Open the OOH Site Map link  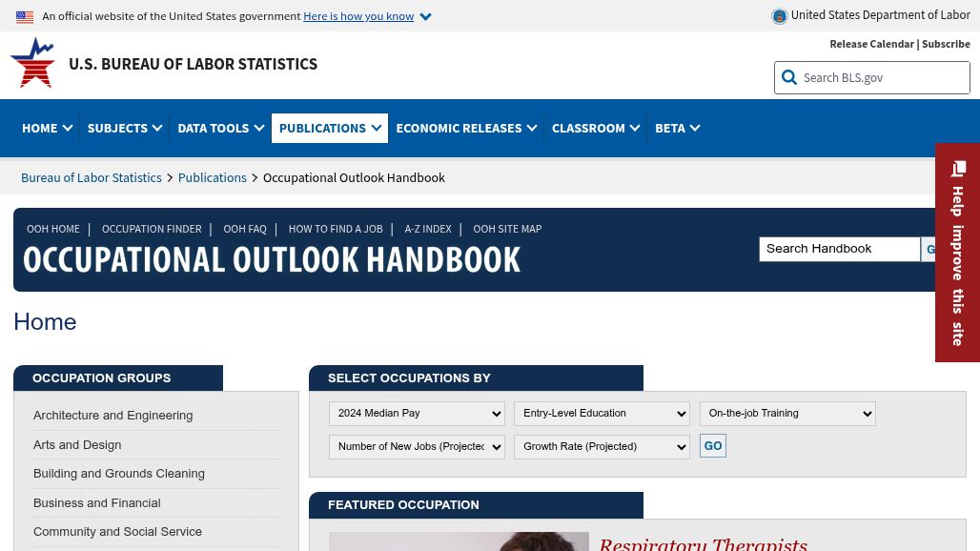click(x=507, y=229)
